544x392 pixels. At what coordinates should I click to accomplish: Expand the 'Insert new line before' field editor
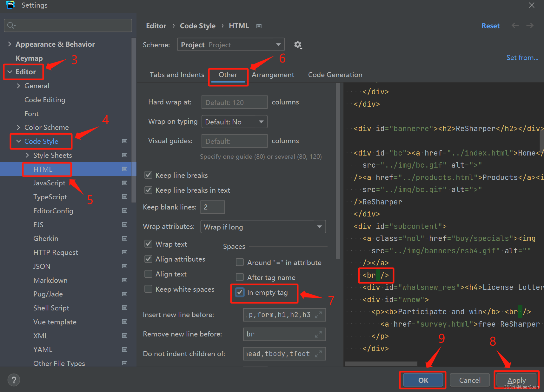point(318,315)
